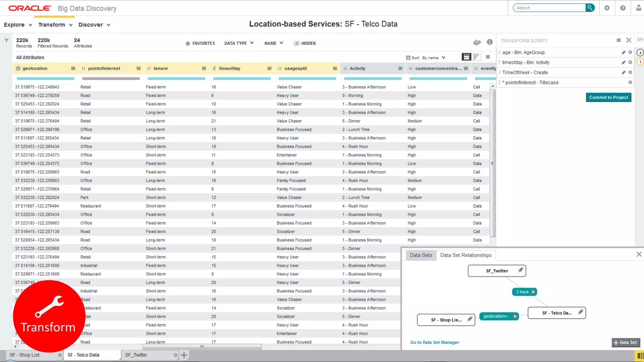Open the geolocation column menu
The image size is (644, 362).
click(73, 69)
